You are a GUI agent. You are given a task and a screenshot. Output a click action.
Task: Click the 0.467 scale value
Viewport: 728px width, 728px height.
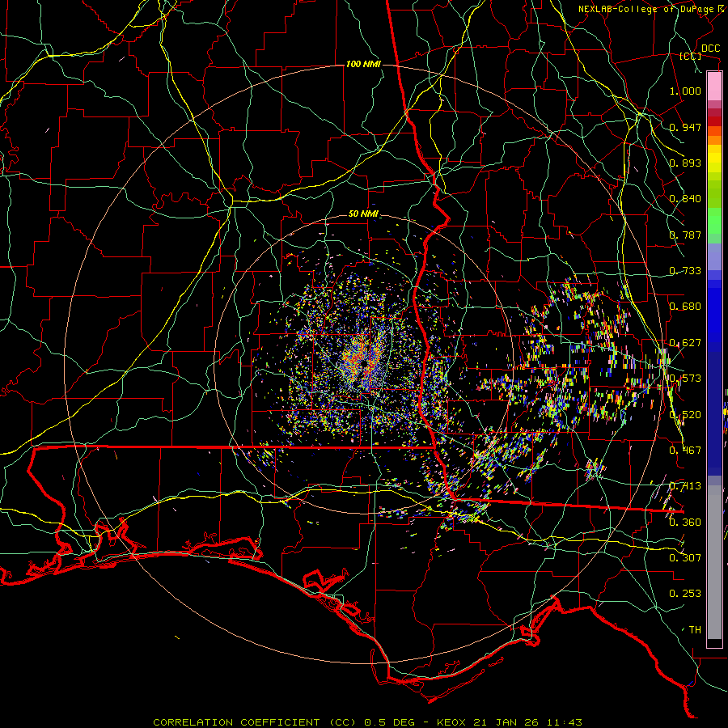coord(685,451)
